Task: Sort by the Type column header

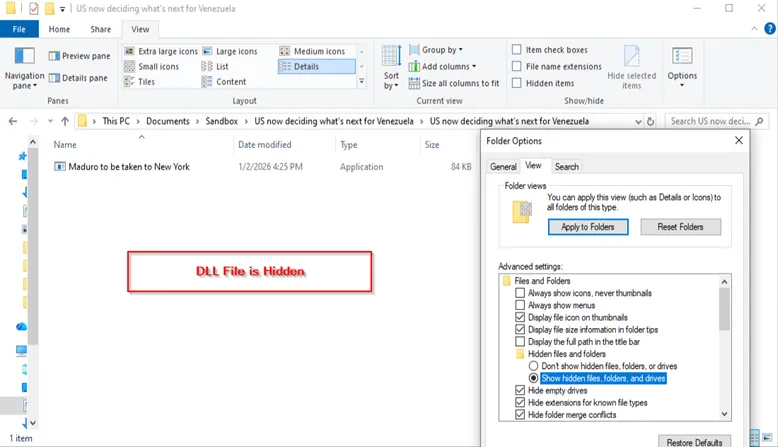Action: pyautogui.click(x=348, y=145)
